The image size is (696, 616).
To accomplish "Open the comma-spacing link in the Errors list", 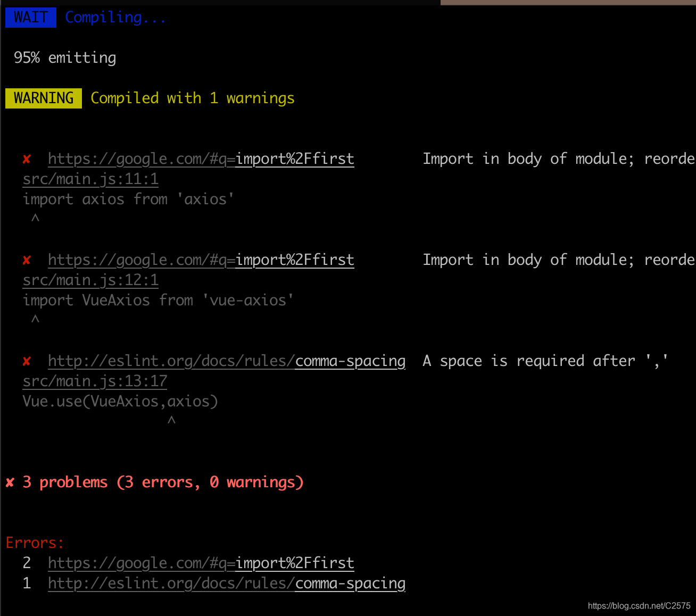I will point(226,583).
